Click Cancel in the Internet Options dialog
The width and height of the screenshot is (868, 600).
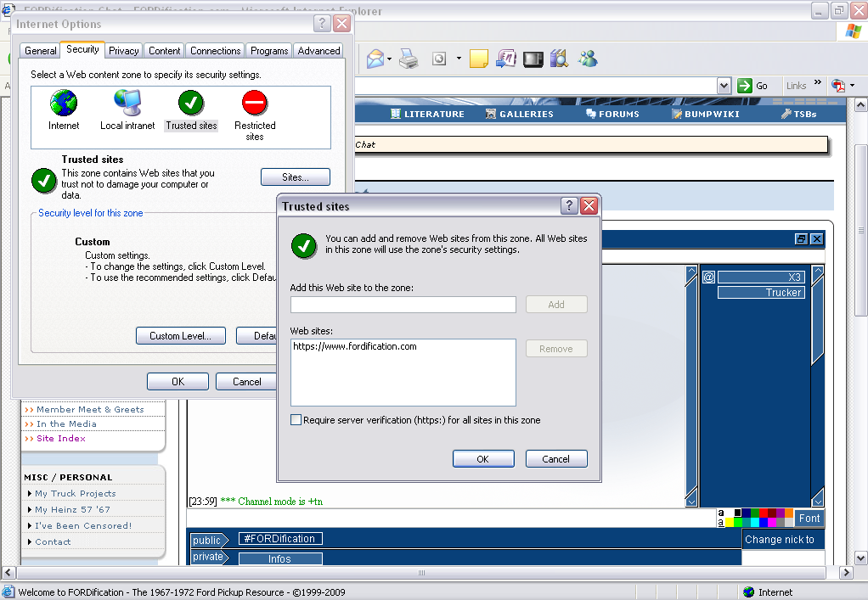coord(246,382)
